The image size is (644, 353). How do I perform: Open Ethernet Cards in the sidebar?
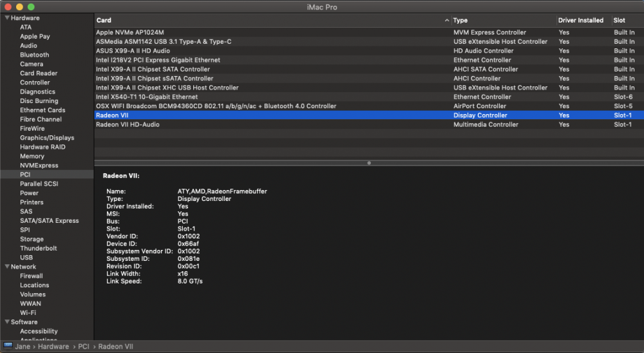pos(43,110)
